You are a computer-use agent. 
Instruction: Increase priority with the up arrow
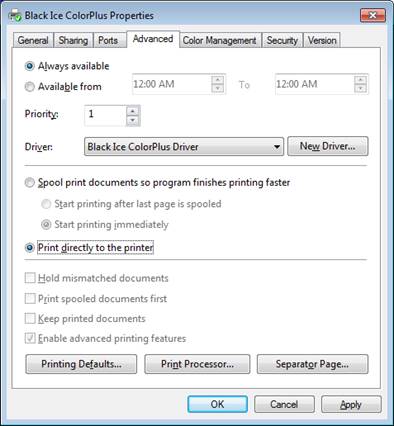[133, 111]
